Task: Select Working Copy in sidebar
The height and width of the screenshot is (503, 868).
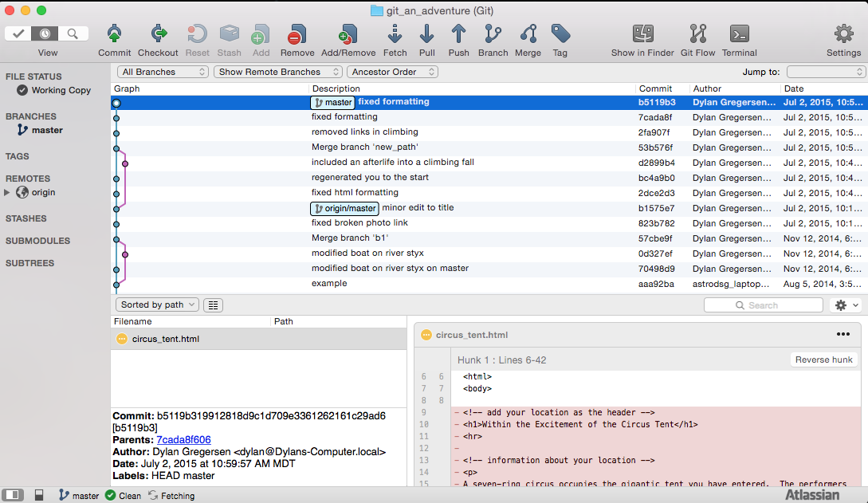Action: pyautogui.click(x=53, y=90)
